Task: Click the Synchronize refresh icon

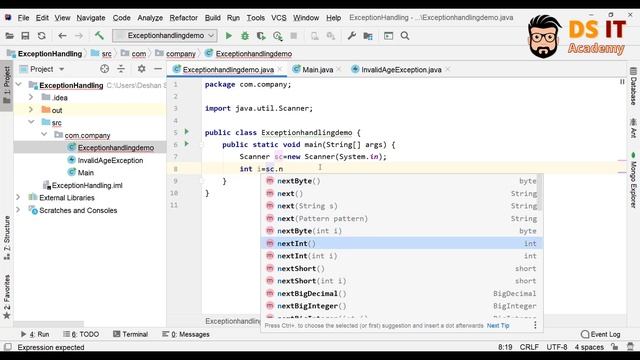Action: click(x=42, y=36)
